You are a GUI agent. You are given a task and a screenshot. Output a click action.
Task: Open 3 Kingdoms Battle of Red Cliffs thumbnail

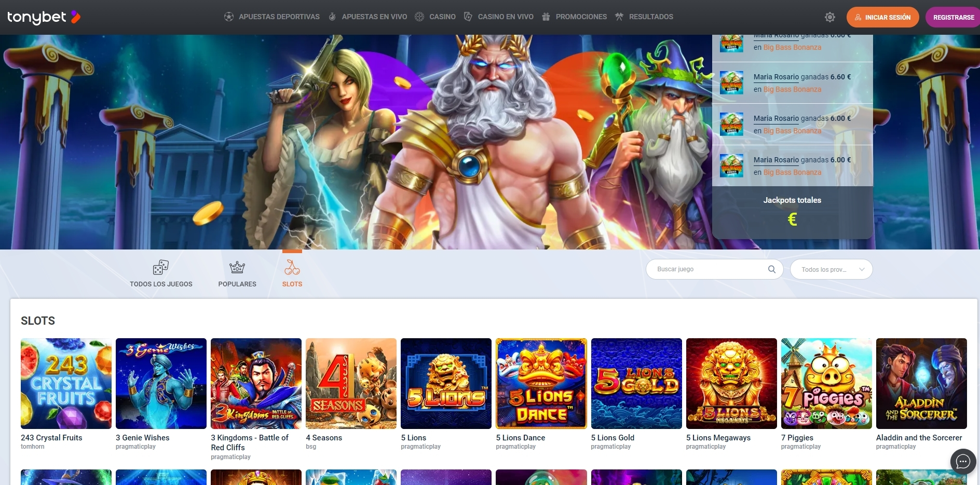coord(256,383)
